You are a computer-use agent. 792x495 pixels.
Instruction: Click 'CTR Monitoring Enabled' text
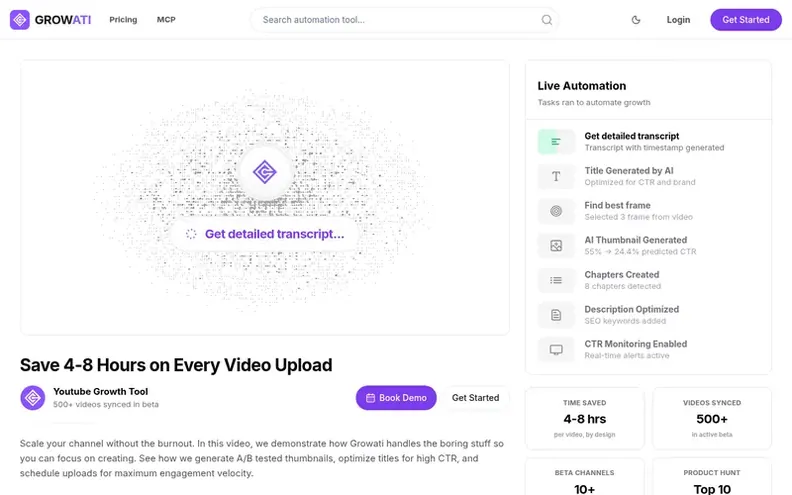click(x=635, y=344)
